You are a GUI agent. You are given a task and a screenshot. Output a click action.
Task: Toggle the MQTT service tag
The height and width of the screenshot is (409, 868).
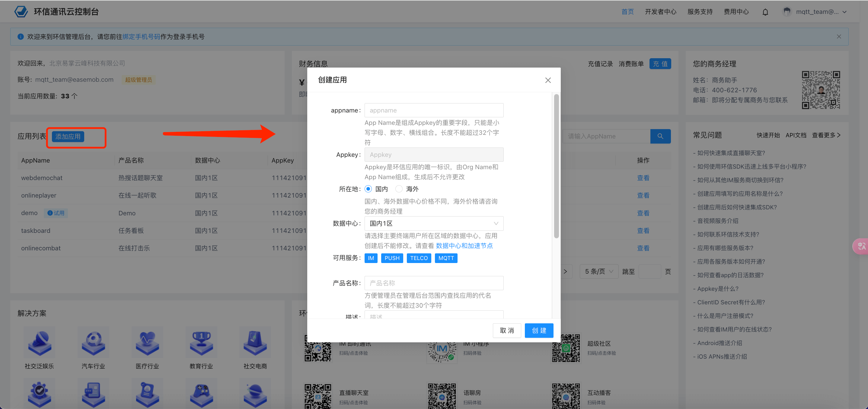[x=446, y=258]
